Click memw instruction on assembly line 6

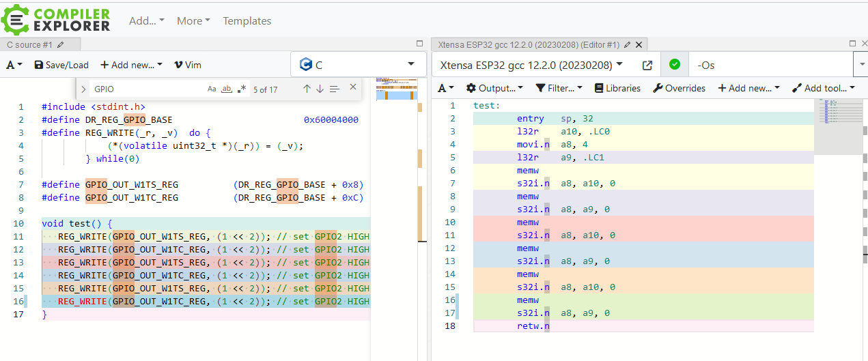528,171
